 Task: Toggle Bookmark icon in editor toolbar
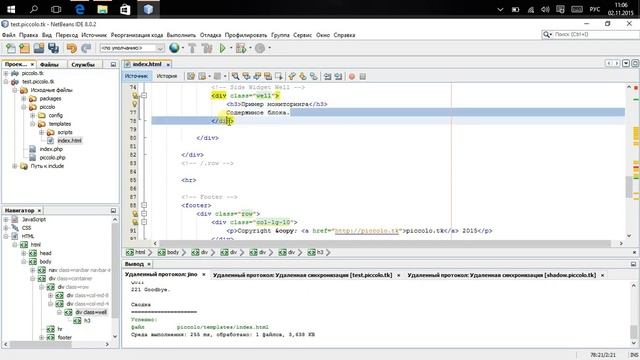[313, 76]
